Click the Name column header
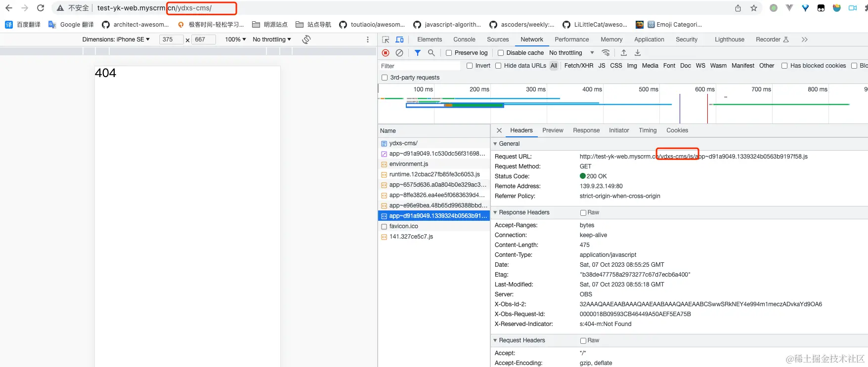 click(434, 131)
